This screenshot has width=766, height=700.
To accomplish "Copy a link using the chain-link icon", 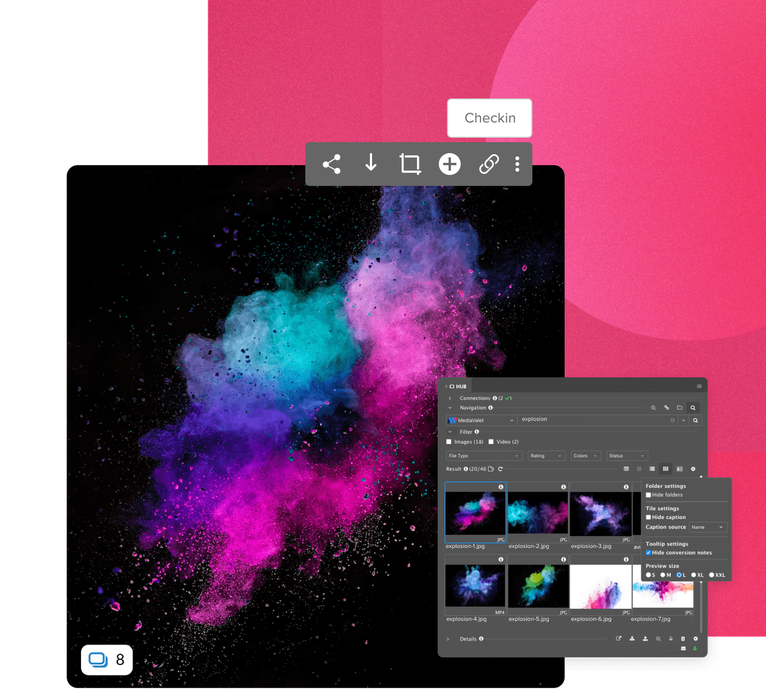I will [x=489, y=164].
